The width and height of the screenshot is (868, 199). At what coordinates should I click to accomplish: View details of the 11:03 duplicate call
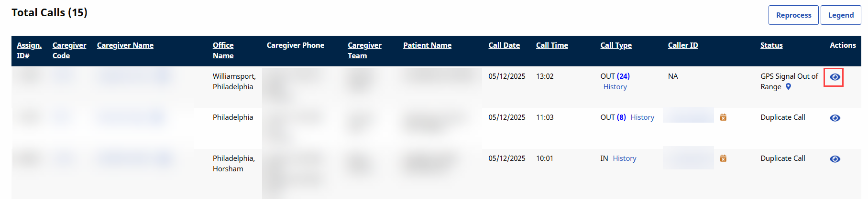(835, 118)
